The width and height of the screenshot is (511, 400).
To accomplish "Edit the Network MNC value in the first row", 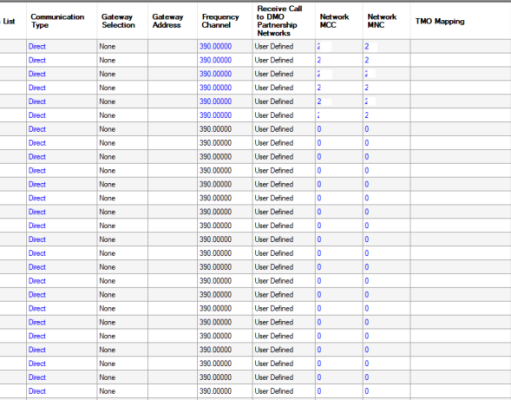I will coord(387,46).
